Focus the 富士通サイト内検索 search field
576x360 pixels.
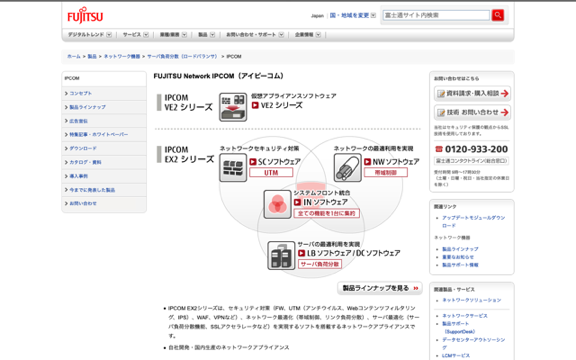[x=436, y=15]
